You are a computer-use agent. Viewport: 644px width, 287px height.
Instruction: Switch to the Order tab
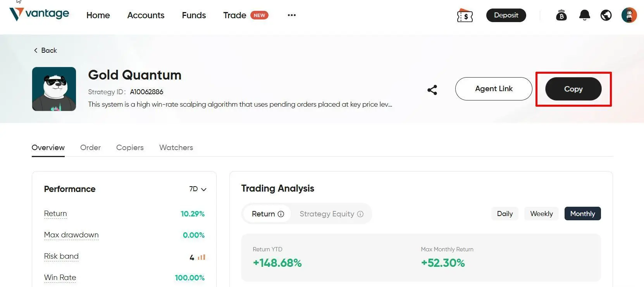pos(90,147)
